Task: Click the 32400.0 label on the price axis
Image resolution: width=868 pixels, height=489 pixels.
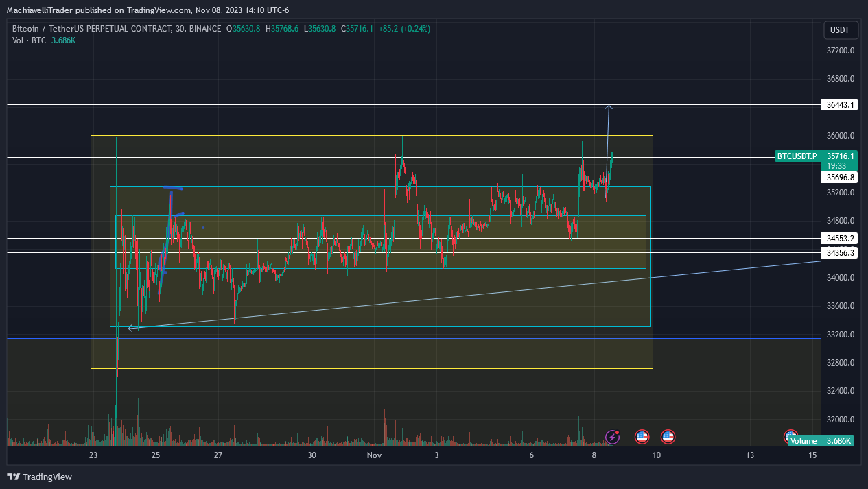Action: (841, 391)
